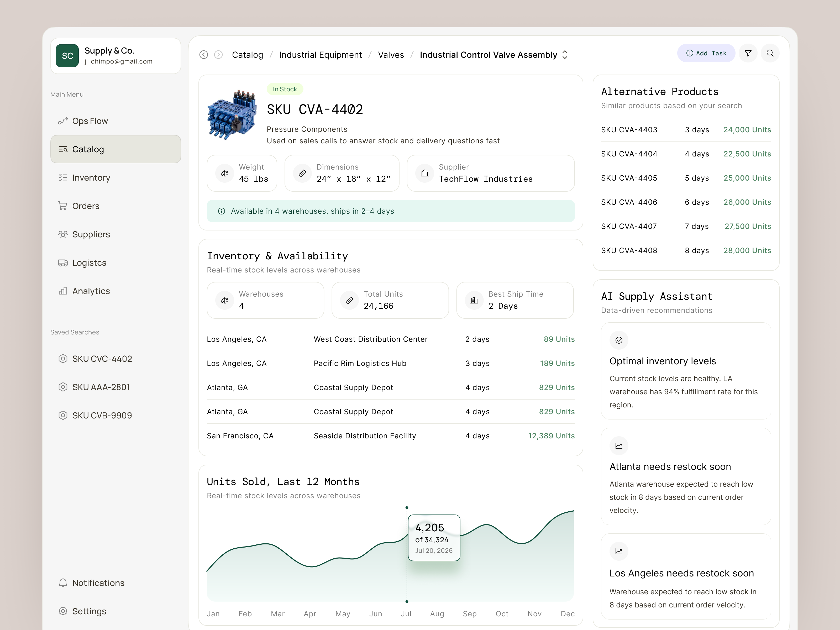Image resolution: width=840 pixels, height=630 pixels.
Task: Open Catalog breadcrumb link
Action: [248, 55]
